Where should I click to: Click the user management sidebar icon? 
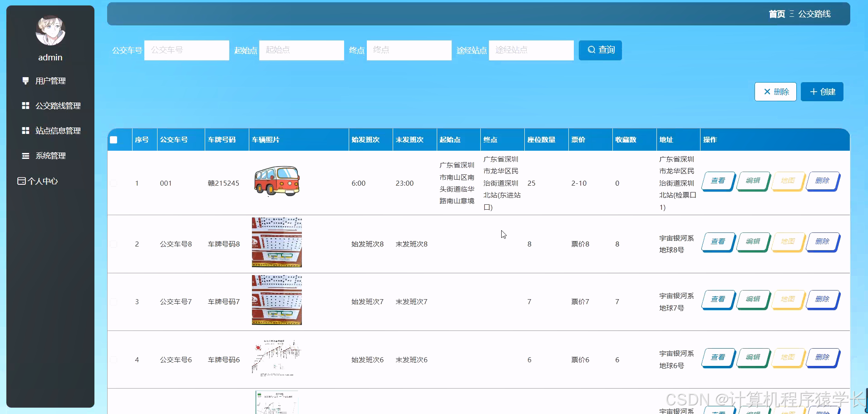25,80
